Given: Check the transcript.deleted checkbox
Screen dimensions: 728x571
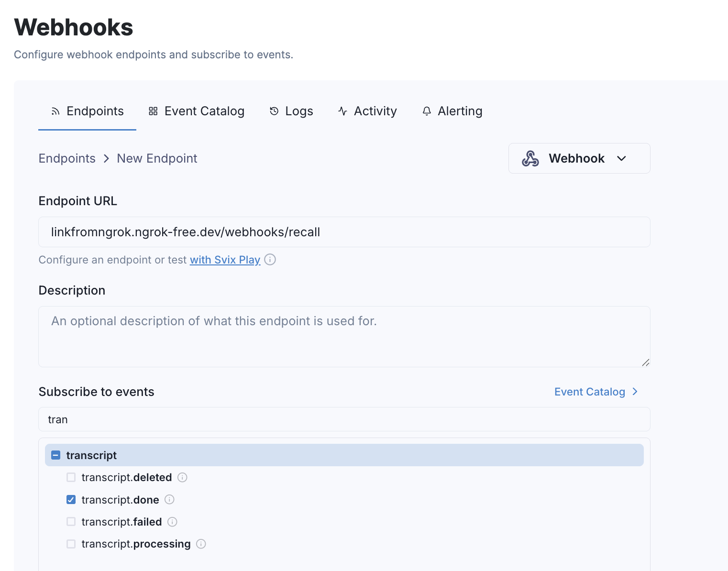Looking at the screenshot, I should 71,477.
